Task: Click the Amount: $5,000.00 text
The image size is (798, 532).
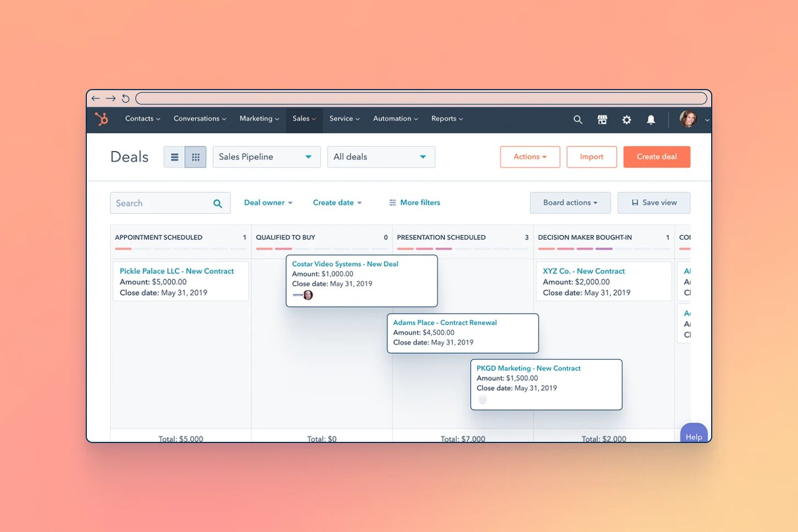Action: (153, 282)
